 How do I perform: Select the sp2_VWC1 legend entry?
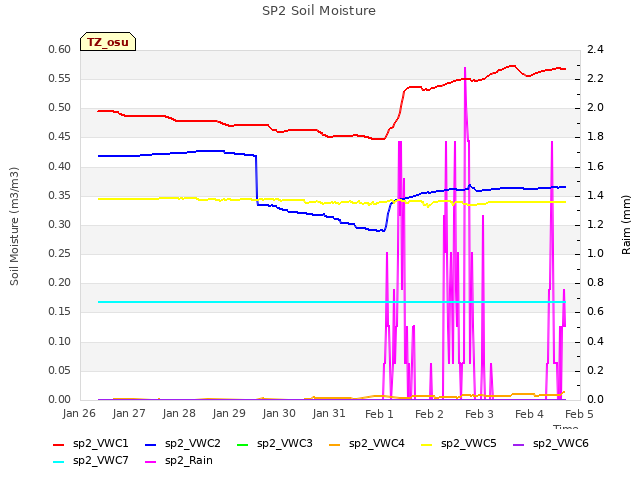tap(91, 444)
